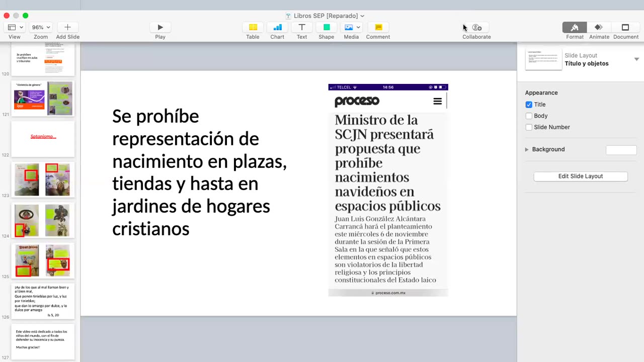Click the Edit Slide Layout button

point(581,176)
